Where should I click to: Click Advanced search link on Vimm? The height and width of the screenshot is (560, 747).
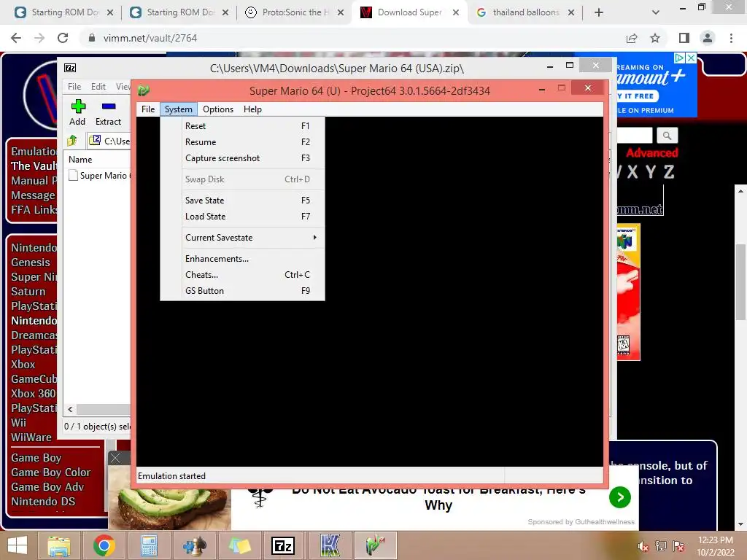[x=651, y=153]
